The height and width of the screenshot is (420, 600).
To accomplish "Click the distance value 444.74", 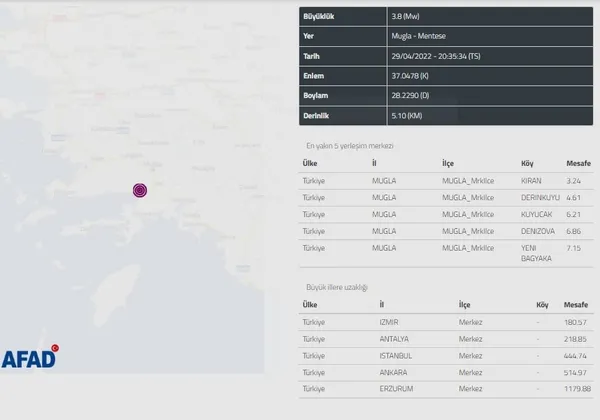I will tap(575, 356).
